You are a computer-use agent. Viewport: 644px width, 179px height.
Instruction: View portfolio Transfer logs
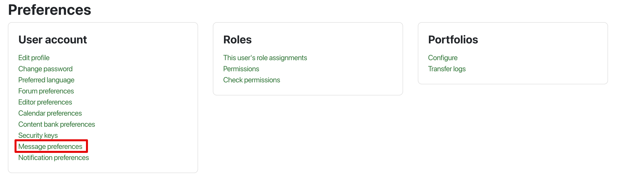[447, 69]
